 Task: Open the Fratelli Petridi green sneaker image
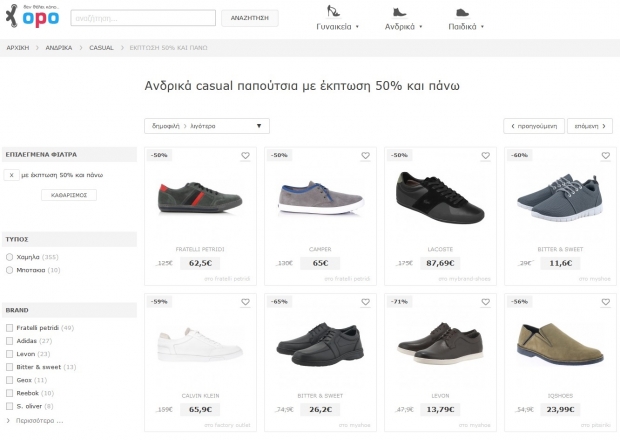pyautogui.click(x=200, y=198)
